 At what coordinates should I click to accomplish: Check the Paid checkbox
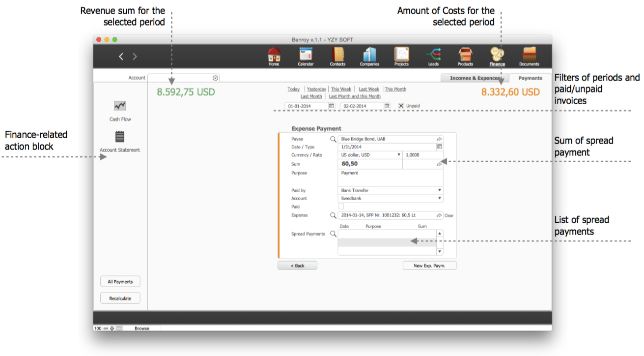click(x=341, y=207)
